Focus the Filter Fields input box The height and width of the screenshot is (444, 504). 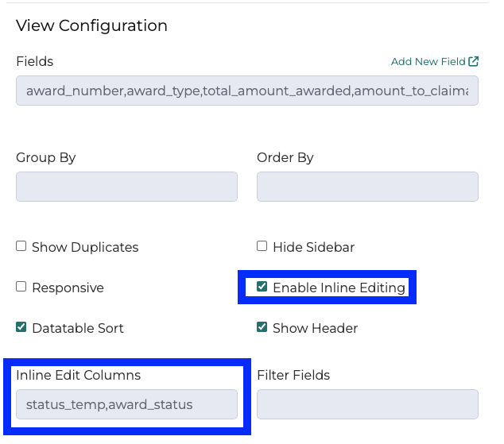point(367,404)
